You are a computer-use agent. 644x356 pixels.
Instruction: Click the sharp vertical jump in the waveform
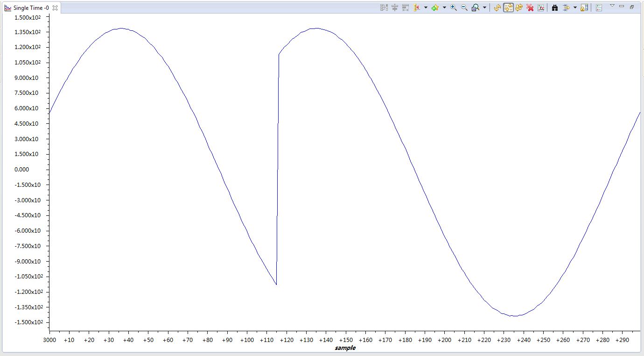pos(278,169)
